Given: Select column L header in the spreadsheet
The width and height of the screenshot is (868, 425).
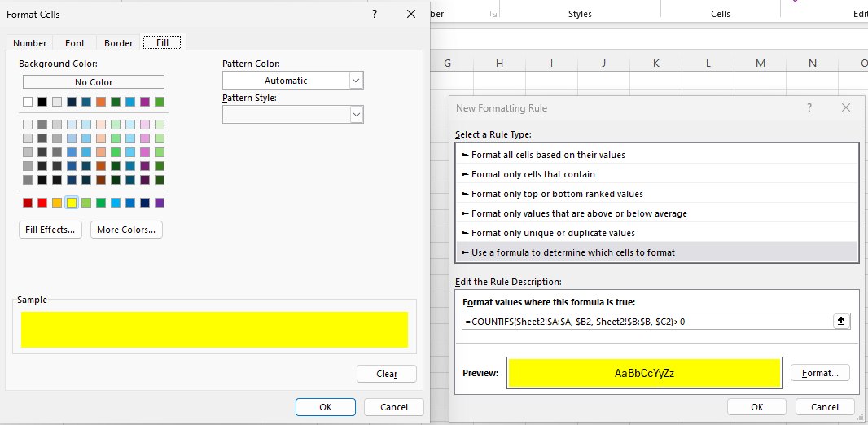Looking at the screenshot, I should [x=708, y=63].
